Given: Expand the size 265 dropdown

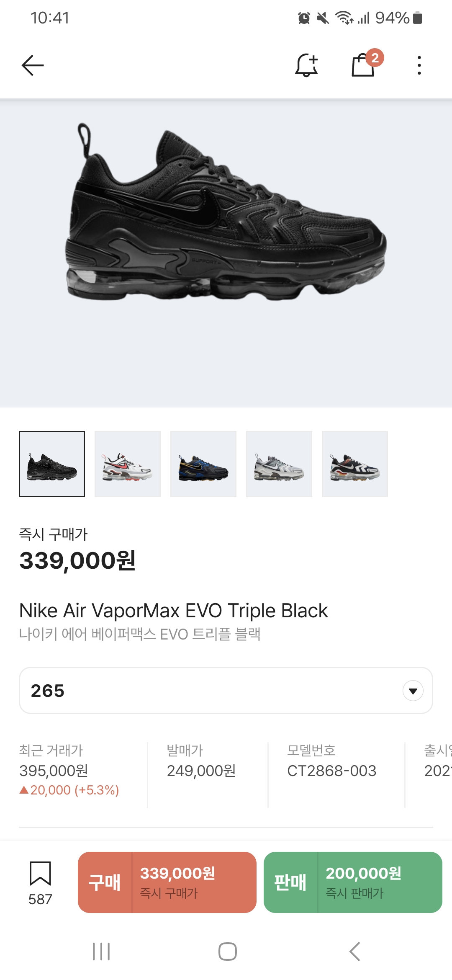Looking at the screenshot, I should (226, 691).
